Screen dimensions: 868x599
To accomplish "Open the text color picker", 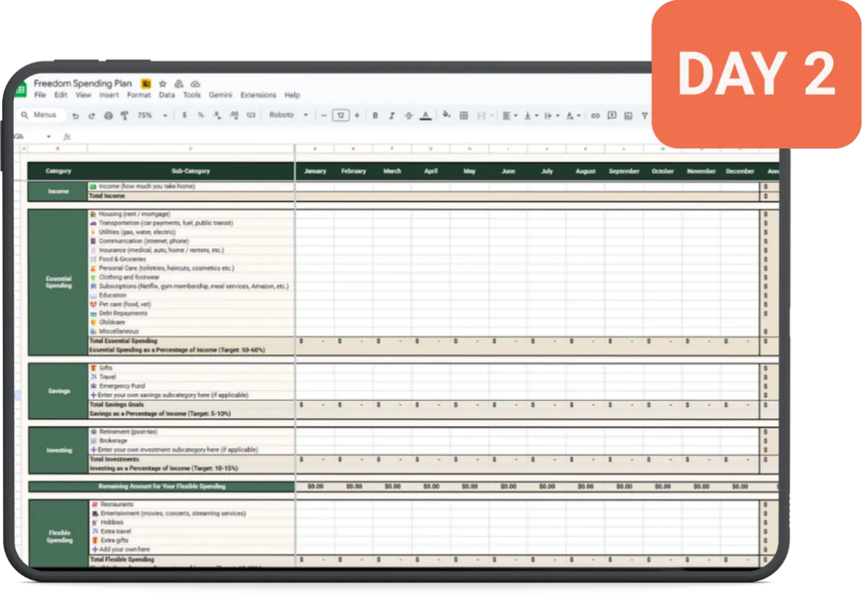I will pyautogui.click(x=425, y=115).
